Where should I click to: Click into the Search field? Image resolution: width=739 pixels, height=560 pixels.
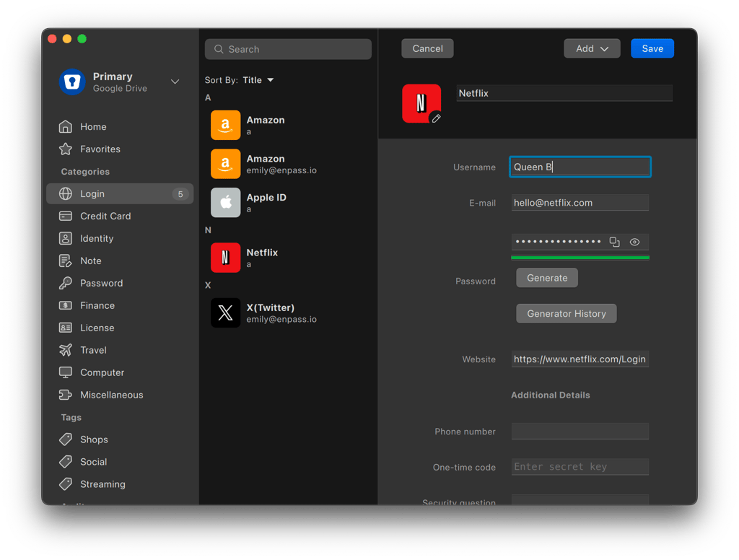click(288, 49)
